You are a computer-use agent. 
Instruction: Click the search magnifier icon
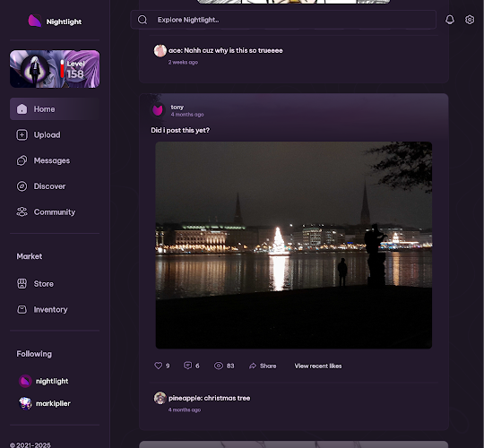tap(143, 20)
